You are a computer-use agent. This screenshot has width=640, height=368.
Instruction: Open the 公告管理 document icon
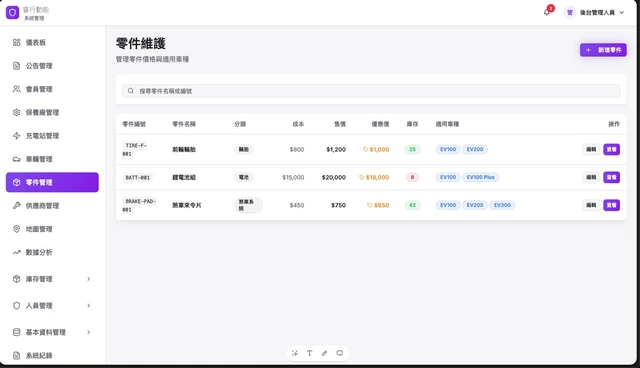click(x=16, y=66)
